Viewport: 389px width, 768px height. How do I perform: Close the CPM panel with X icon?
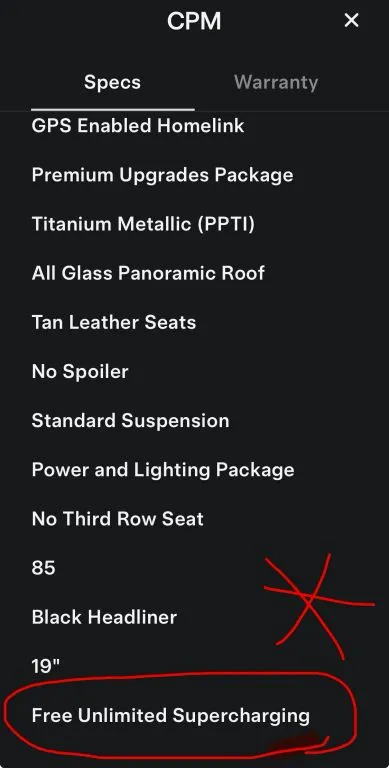pyautogui.click(x=351, y=21)
